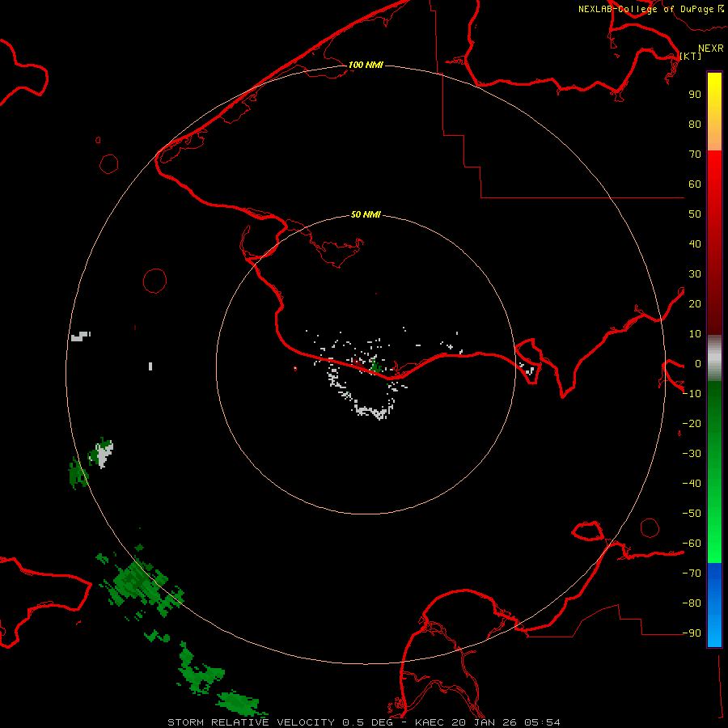
Task: Click the -70 value on velocity scale
Action: pyautogui.click(x=692, y=574)
